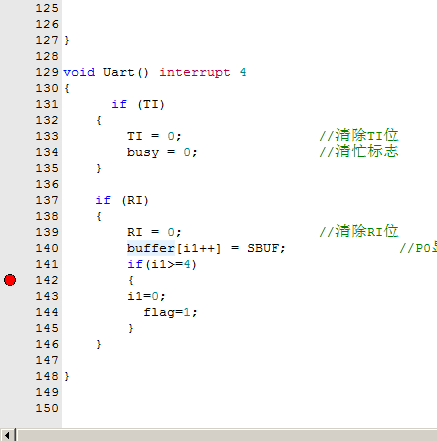Set breakpoint in gutter beside line 140
437x441 pixels.
pos(10,248)
